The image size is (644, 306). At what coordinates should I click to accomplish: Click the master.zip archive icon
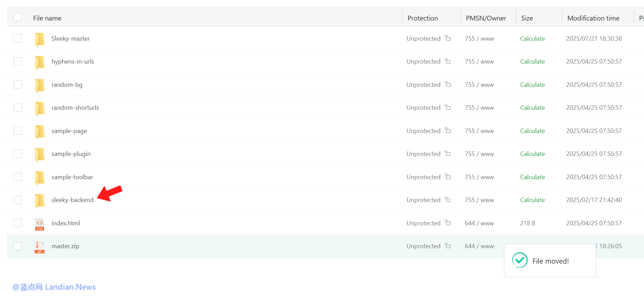[x=40, y=247]
